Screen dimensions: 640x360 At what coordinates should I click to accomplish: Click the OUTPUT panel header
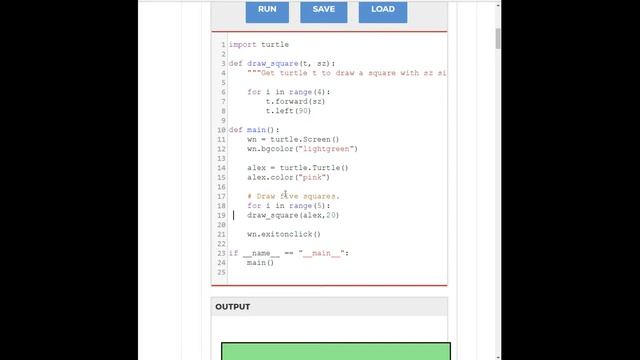[x=329, y=307]
